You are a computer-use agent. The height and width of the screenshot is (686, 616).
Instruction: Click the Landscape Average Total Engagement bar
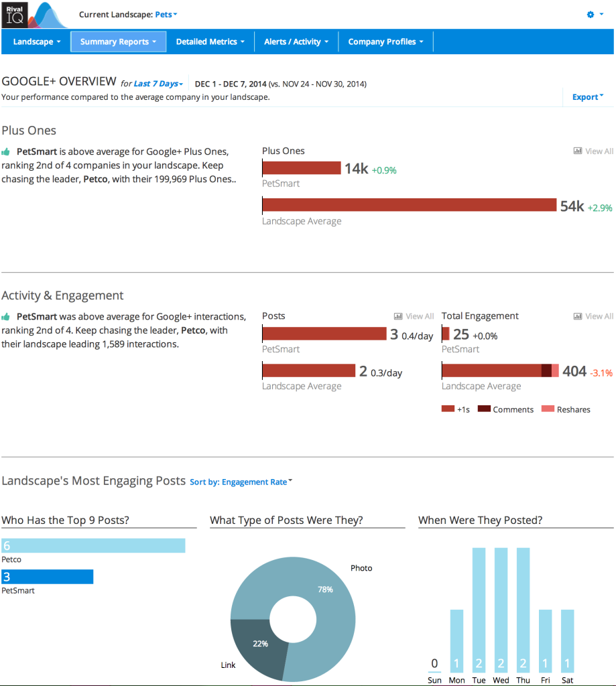[x=501, y=370]
